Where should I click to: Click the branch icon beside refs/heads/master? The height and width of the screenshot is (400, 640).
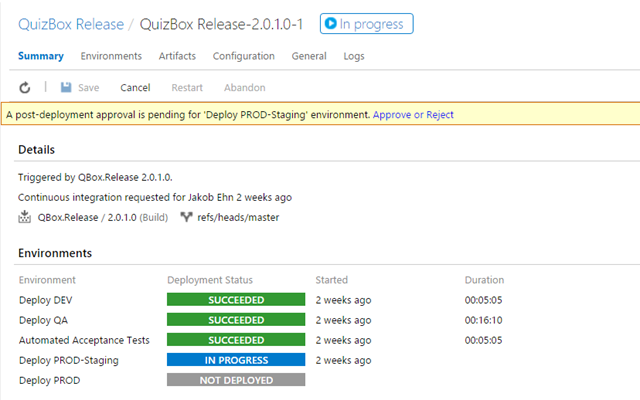point(186,217)
